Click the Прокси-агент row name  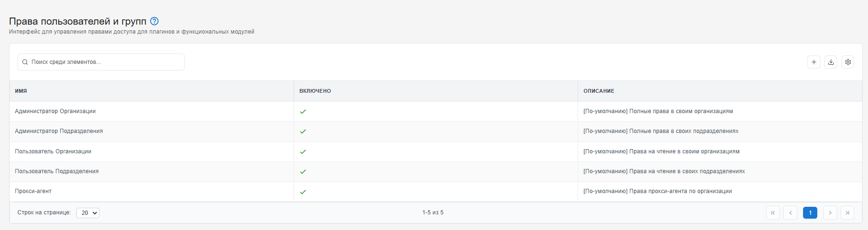(33, 191)
